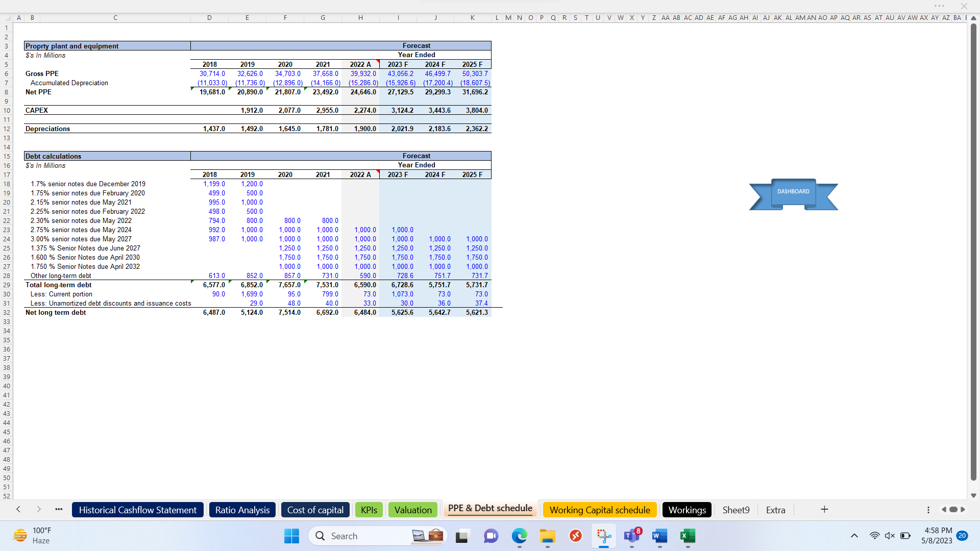The height and width of the screenshot is (551, 980).
Task: Unmute the speaker in the system tray
Action: (890, 535)
